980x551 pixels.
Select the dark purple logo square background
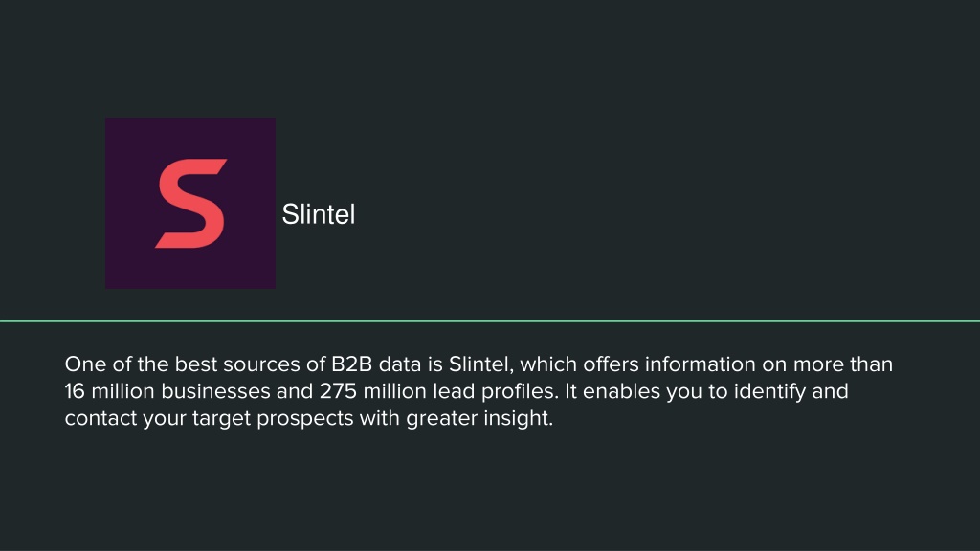coord(190,203)
